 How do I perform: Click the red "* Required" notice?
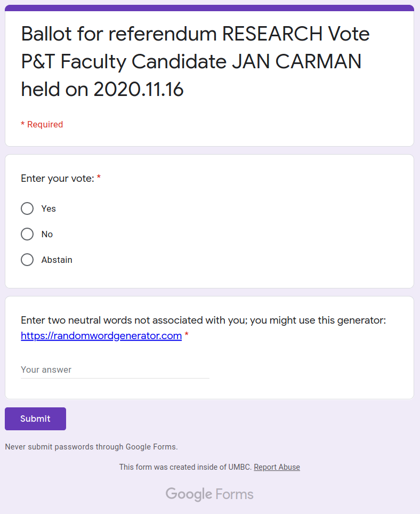click(x=42, y=125)
